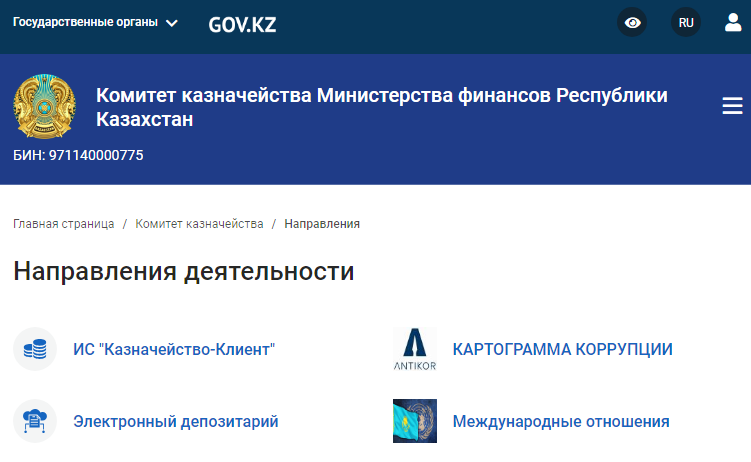This screenshot has height=462, width=751.
Task: Click the Направления breadcrumb item
Action: pos(322,224)
